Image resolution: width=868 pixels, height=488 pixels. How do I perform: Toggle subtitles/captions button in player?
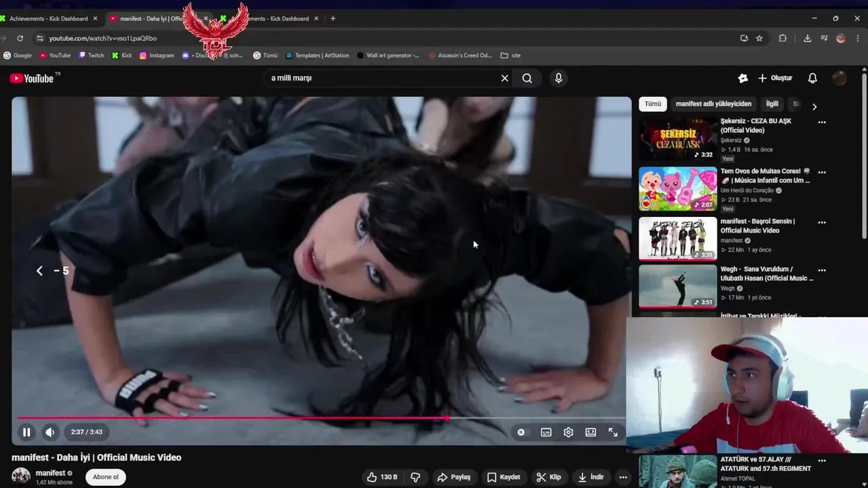click(x=546, y=432)
